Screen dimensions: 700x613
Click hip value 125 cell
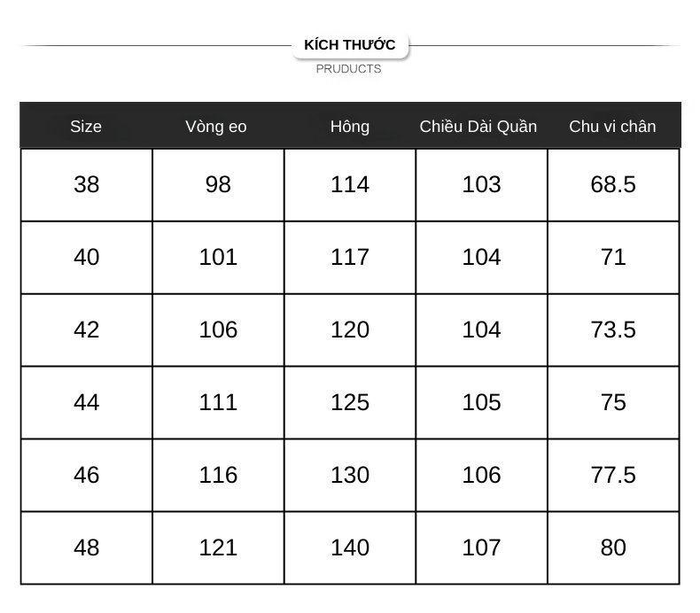pos(350,403)
